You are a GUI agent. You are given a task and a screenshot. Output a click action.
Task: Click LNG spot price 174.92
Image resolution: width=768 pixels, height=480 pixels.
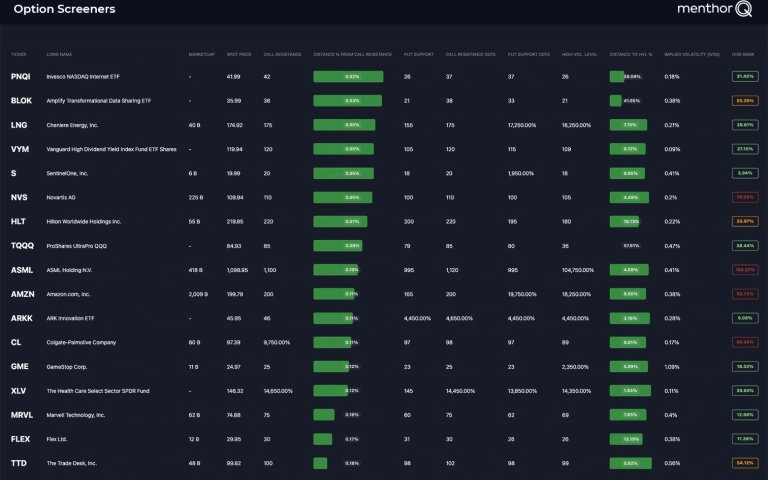click(234, 125)
